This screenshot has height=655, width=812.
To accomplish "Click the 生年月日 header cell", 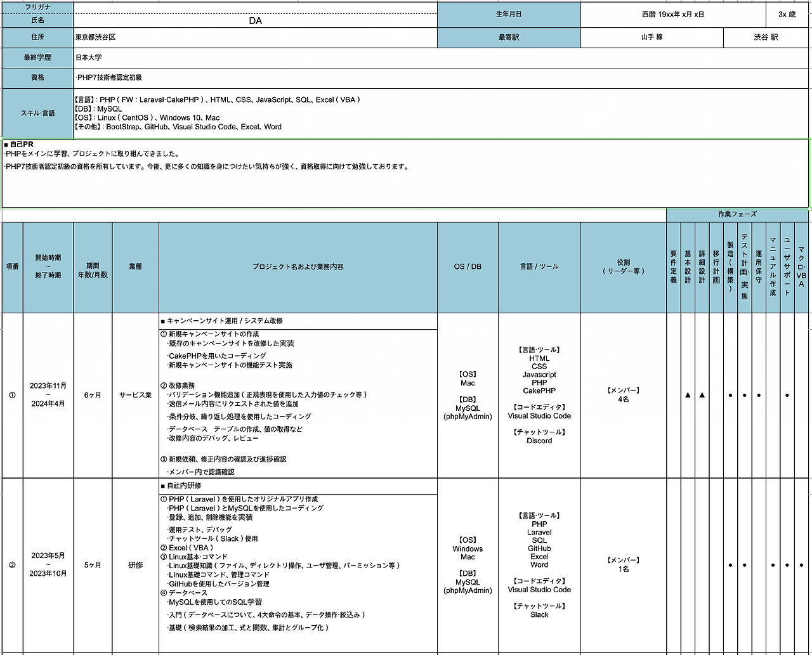I will coord(509,15).
